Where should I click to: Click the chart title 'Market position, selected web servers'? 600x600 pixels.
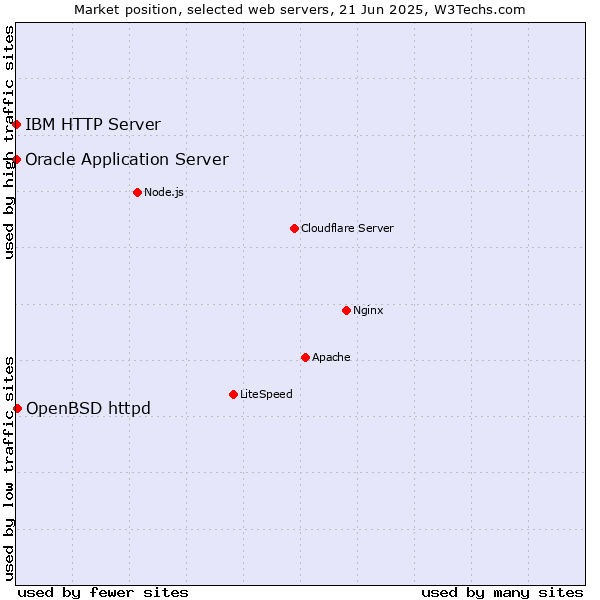tap(202, 10)
